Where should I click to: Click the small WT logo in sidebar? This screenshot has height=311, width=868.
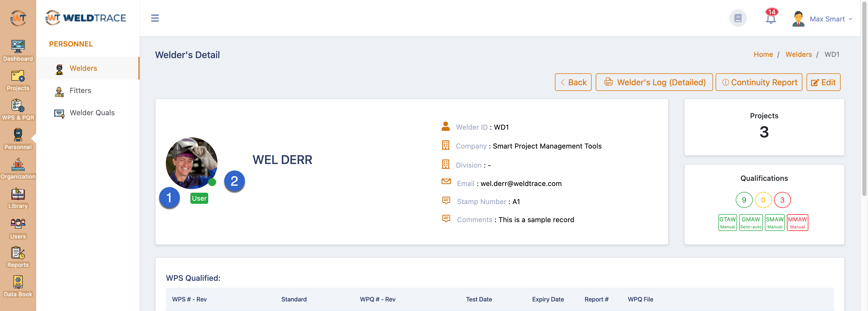pyautogui.click(x=18, y=18)
